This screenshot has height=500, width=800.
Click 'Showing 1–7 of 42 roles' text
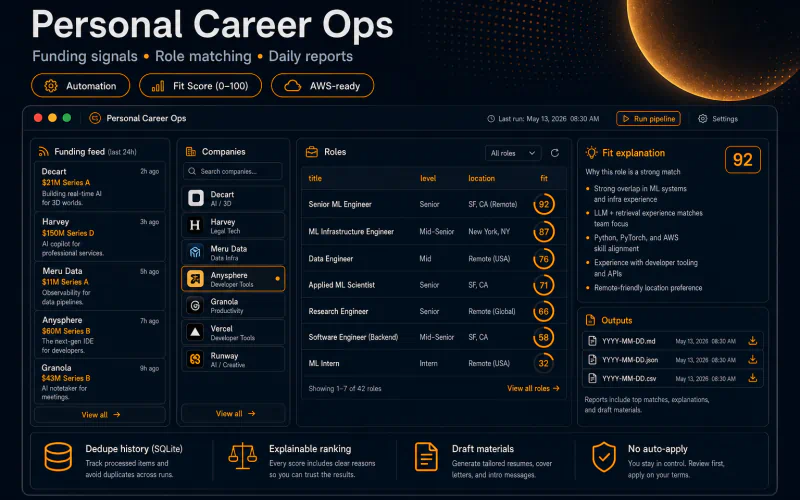click(345, 388)
